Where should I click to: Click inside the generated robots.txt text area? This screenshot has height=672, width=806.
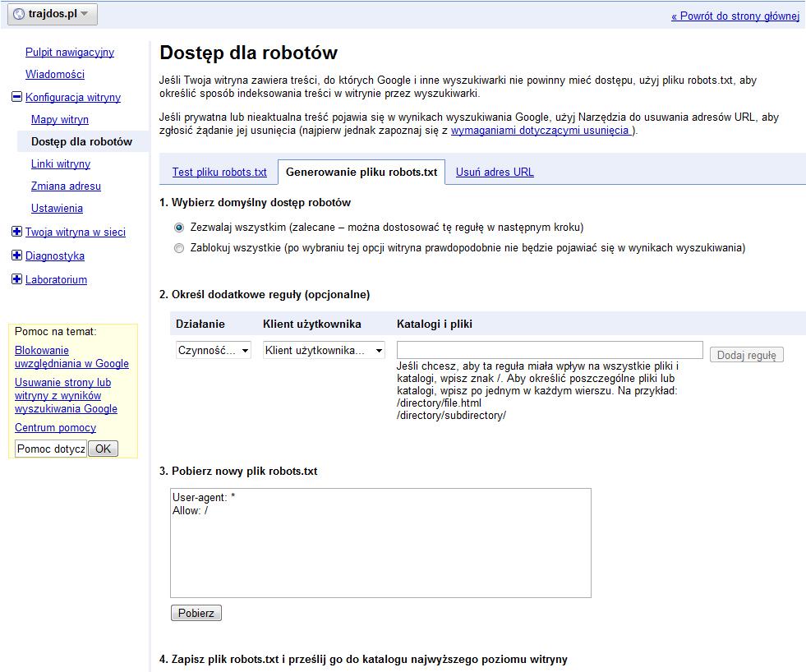381,543
